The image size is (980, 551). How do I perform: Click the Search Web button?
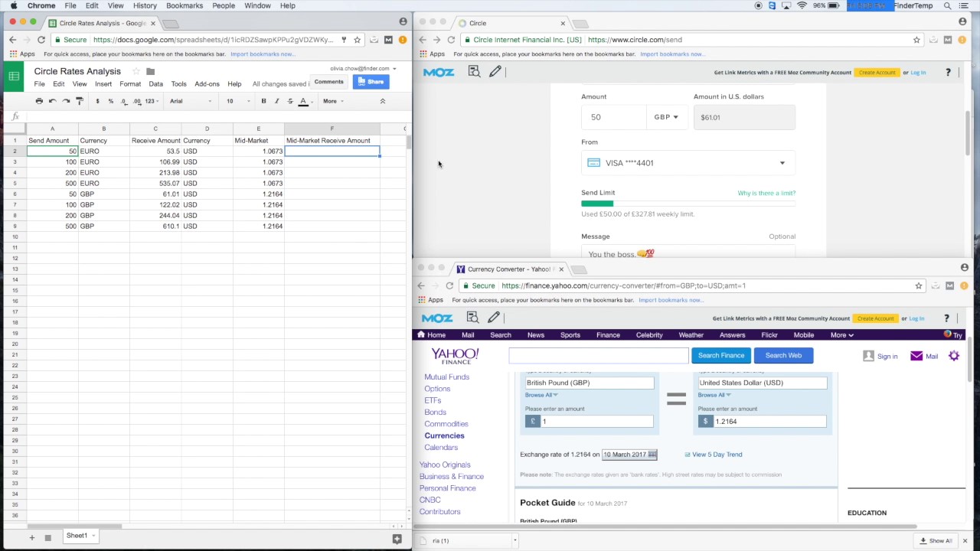point(783,355)
